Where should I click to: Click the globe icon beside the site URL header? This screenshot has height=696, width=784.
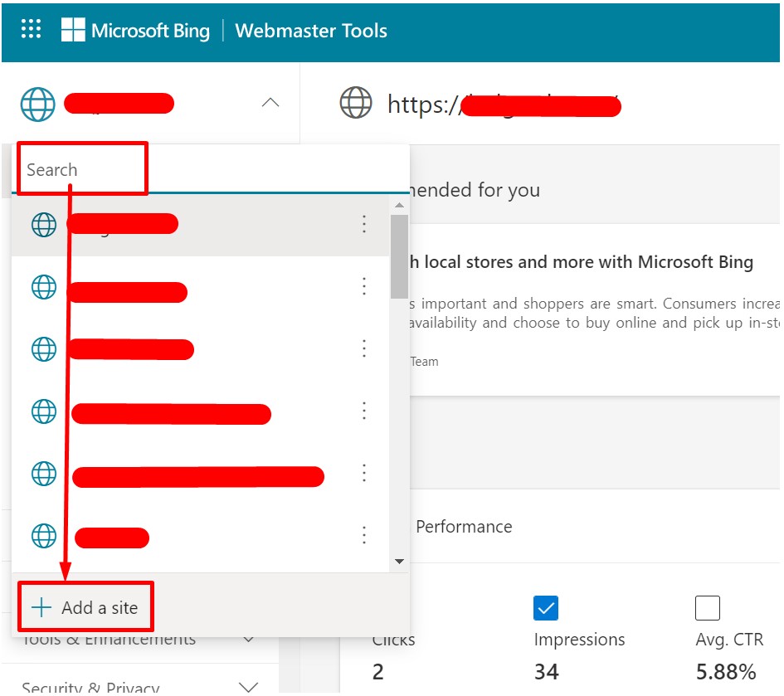coord(356,103)
